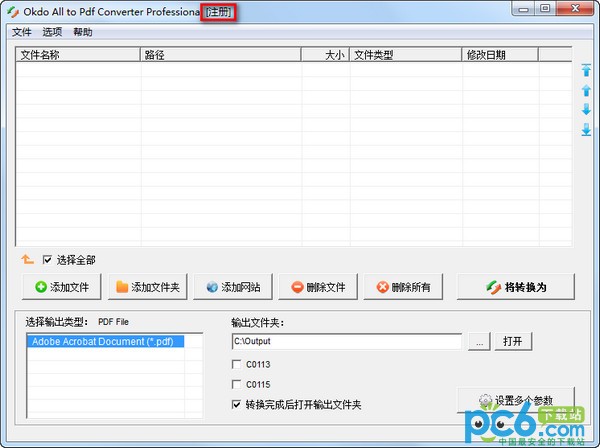Sort by 修改日期 column header

pos(500,55)
